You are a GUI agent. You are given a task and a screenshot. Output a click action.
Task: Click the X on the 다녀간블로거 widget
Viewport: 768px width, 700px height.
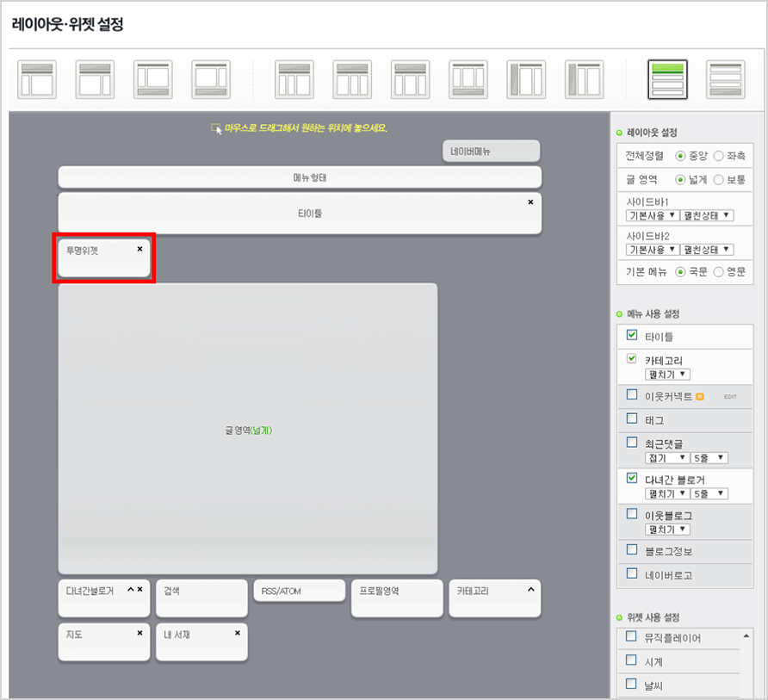coord(140,590)
